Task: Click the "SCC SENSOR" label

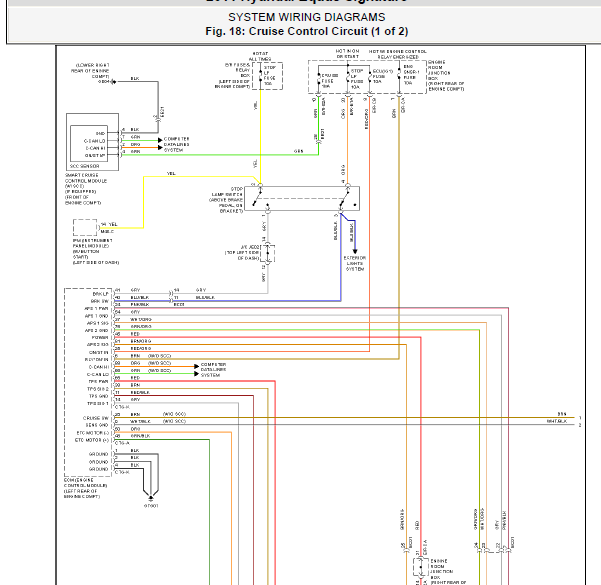Action: pos(84,166)
